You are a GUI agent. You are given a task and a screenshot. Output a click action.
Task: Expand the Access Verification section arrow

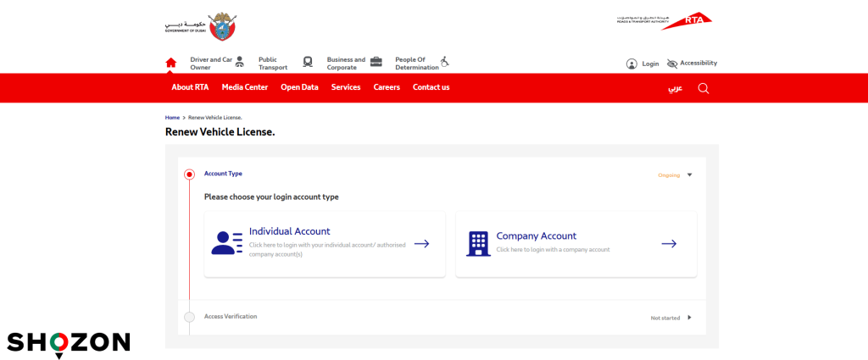click(x=689, y=318)
